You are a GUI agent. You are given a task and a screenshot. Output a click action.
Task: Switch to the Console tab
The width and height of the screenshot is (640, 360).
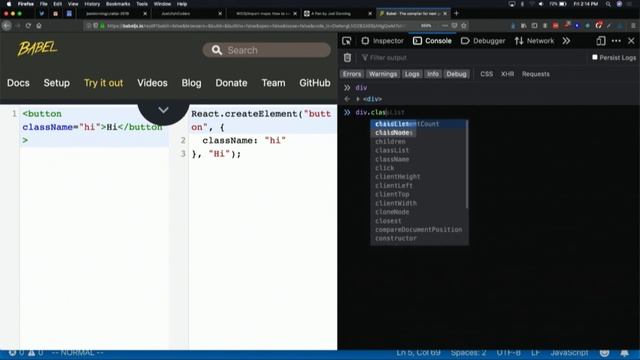432,41
